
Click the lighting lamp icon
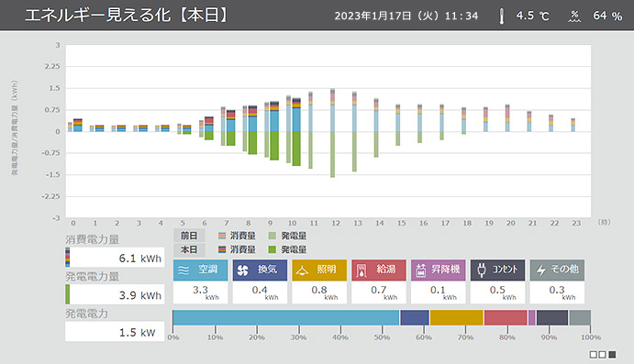[x=302, y=270]
